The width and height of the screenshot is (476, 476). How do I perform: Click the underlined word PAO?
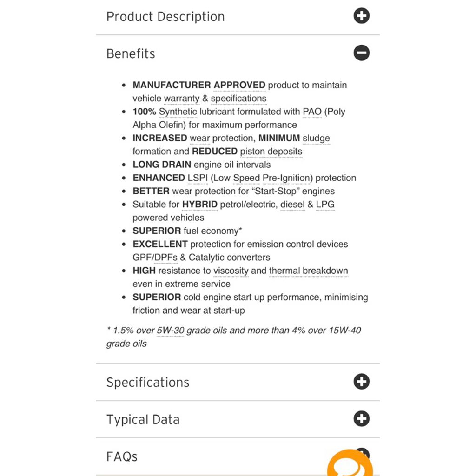(312, 112)
